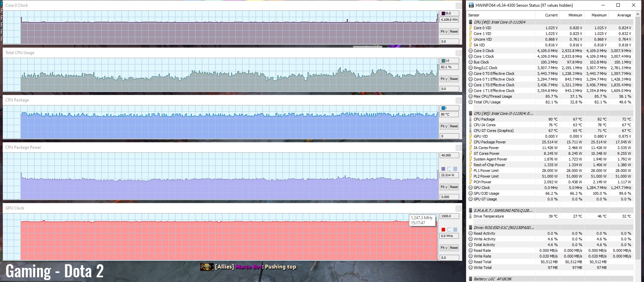Viewport: 644px width, 282px height.
Task: Click the scroll up arrow in sensor list
Action: 637,15
